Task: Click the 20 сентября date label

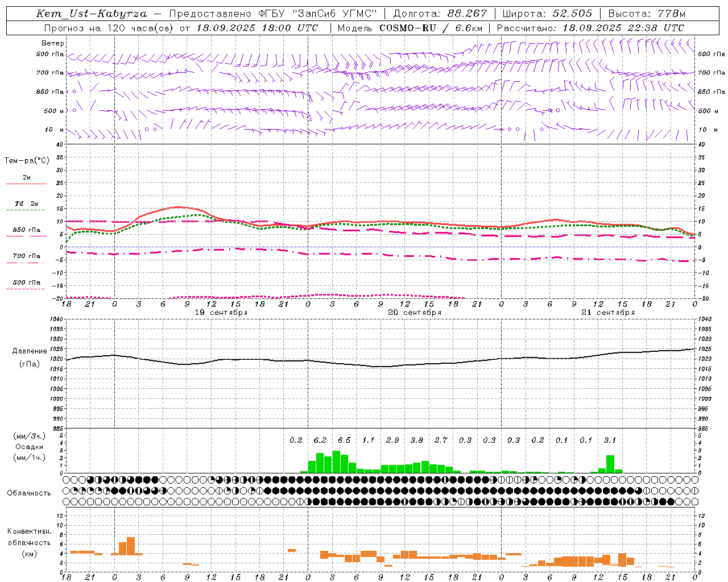Action: click(x=415, y=313)
